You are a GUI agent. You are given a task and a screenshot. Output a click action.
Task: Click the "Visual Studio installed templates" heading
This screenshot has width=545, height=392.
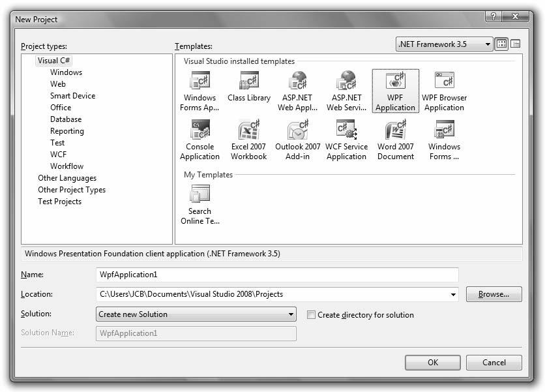(239, 61)
